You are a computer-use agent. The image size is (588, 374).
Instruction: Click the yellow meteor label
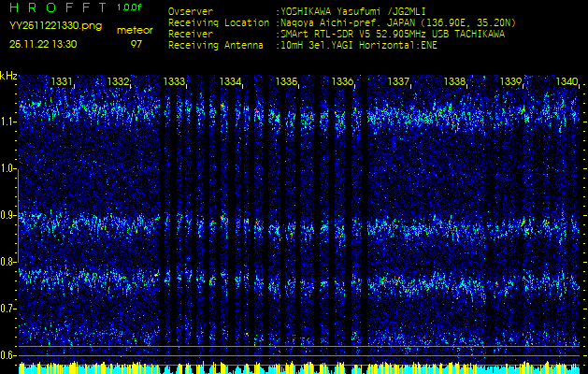pyautogui.click(x=136, y=30)
